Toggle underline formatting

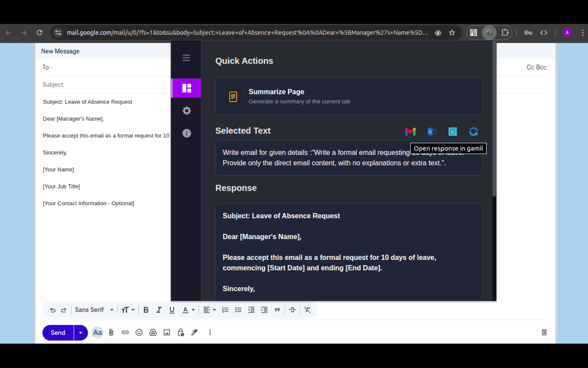coord(172,310)
